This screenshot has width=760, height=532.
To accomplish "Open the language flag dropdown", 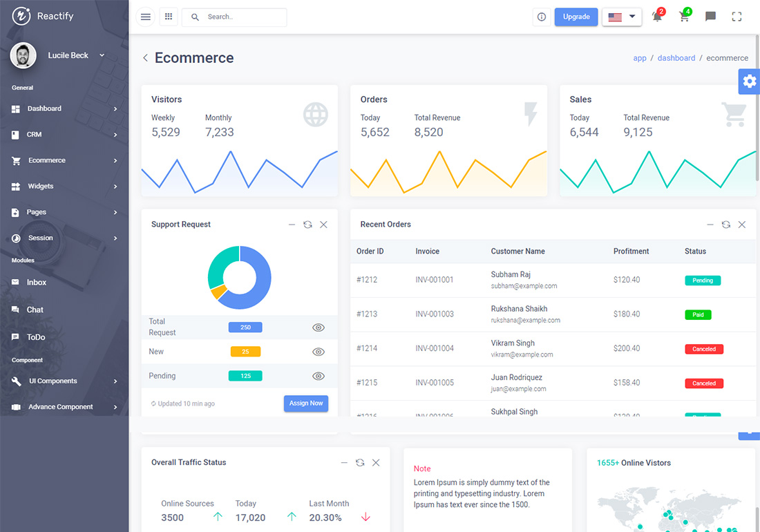I will 622,17.
